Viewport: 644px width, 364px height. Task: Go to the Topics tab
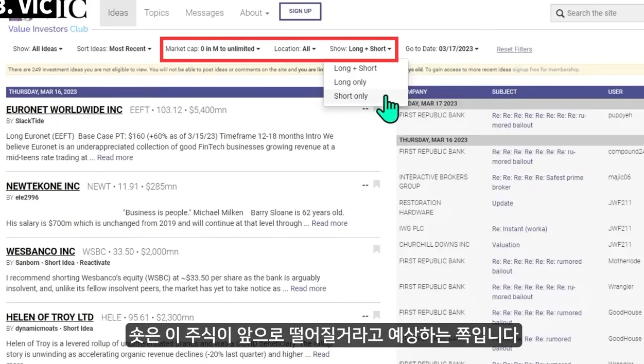coord(156,13)
